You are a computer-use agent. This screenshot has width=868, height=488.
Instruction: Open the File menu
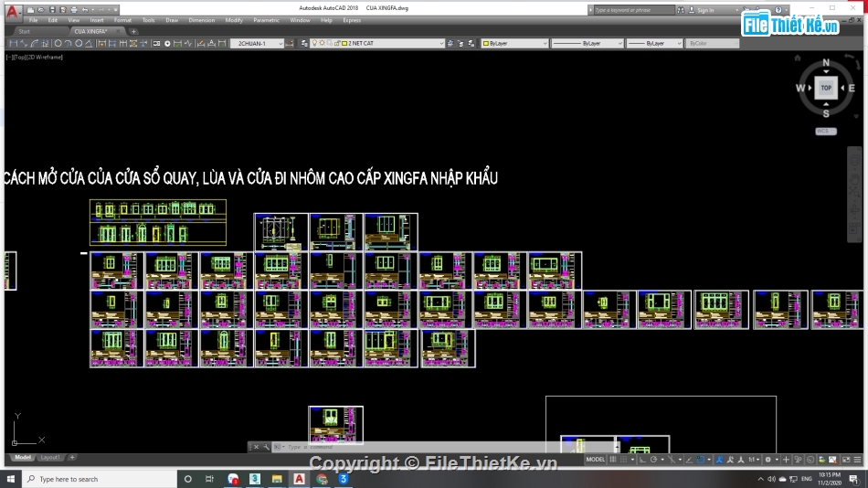pyautogui.click(x=33, y=20)
